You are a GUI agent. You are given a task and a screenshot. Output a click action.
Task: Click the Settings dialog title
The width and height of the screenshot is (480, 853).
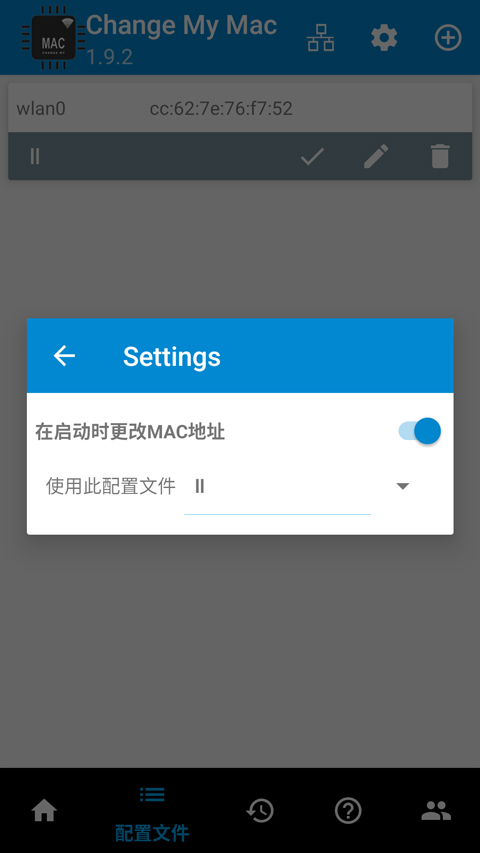[x=172, y=357]
